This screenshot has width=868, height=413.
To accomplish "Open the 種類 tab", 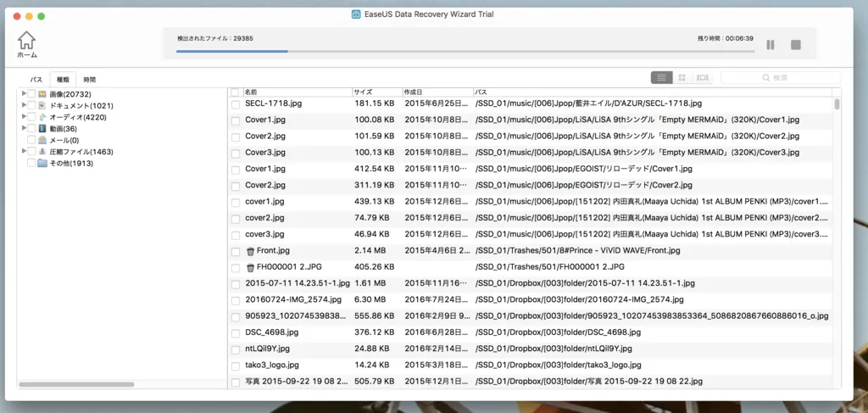I will point(63,80).
